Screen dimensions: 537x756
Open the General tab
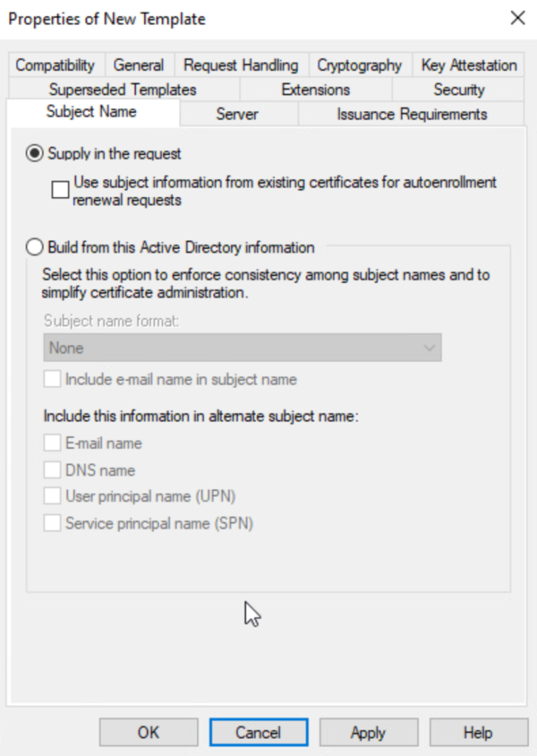coord(138,65)
